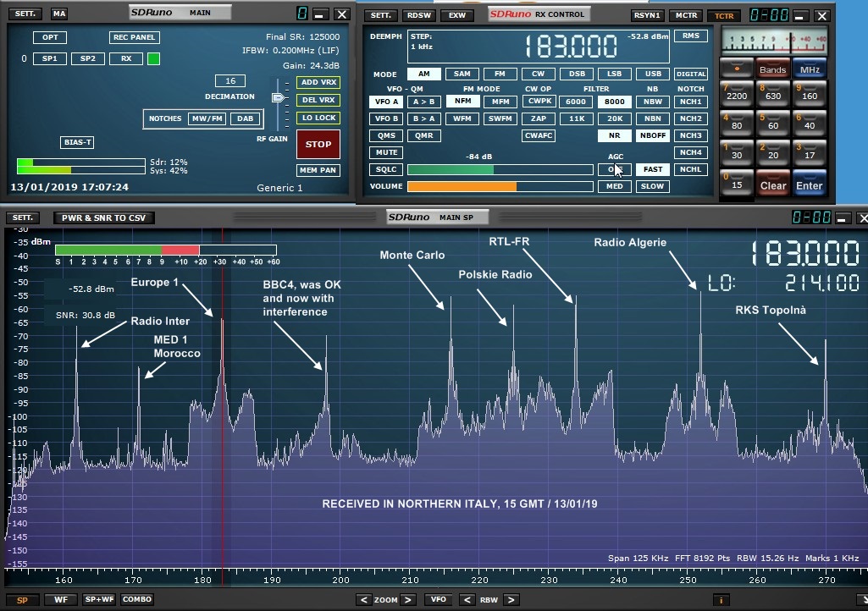Mute the receiver audio
868x611 pixels.
(386, 152)
